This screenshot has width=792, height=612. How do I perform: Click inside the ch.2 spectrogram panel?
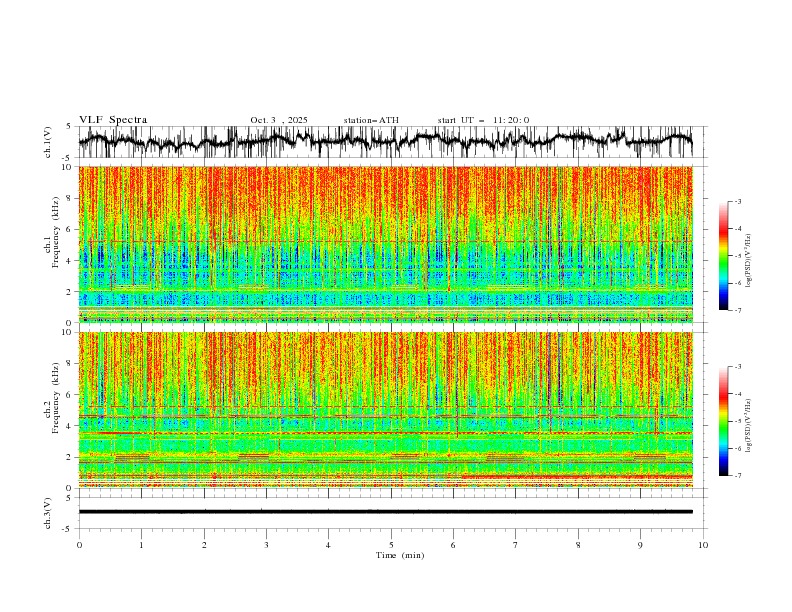(x=385, y=410)
